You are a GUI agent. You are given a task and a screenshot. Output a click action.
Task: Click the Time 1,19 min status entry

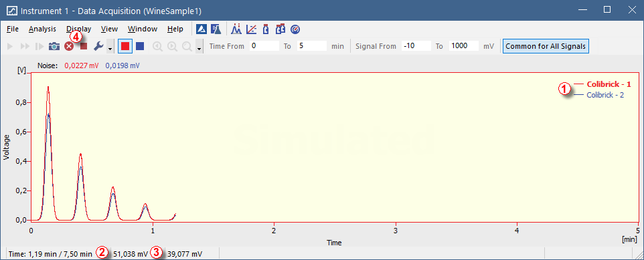pos(50,254)
